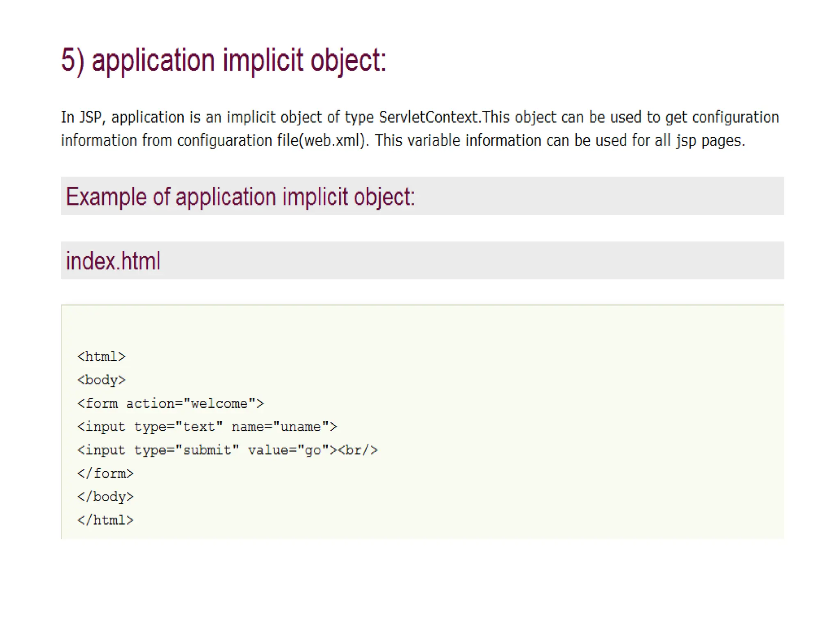
Task: Click the 'Example of application implicit object:' header
Action: click(x=240, y=196)
